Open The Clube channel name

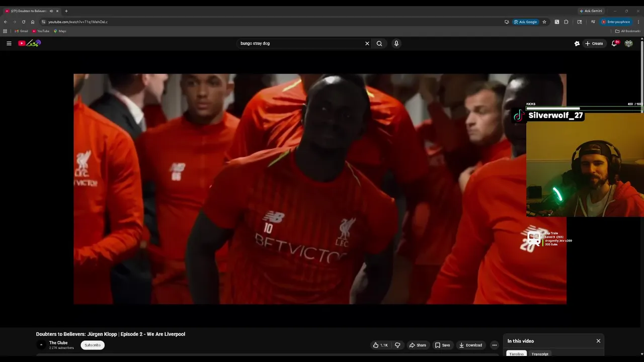[58, 343]
